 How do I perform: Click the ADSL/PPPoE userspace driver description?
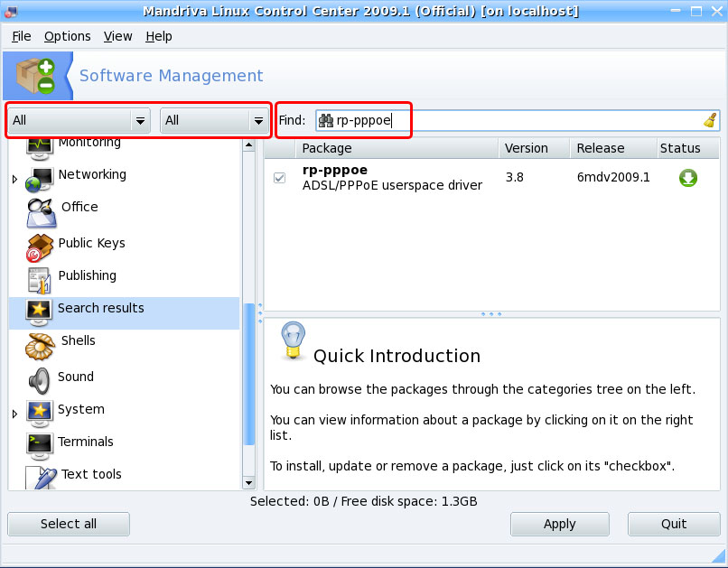(392, 185)
